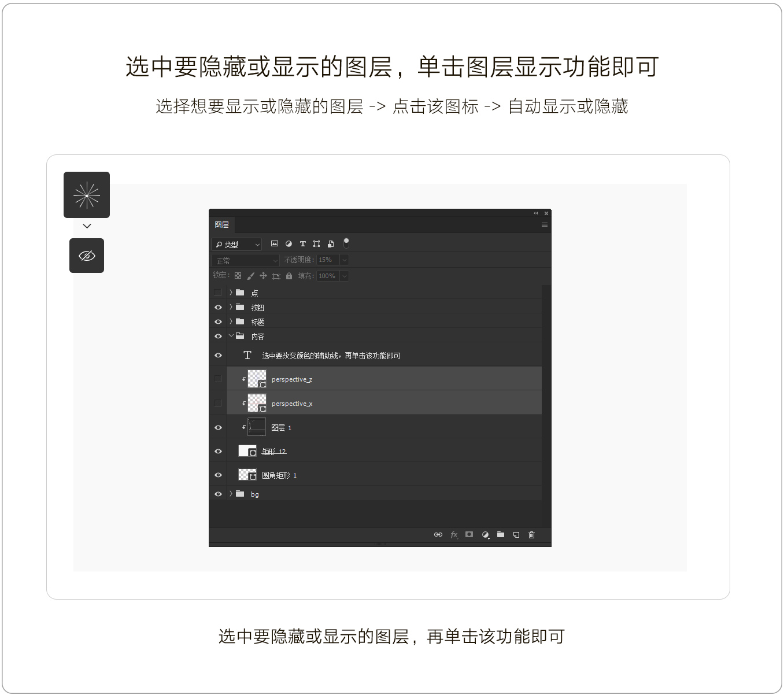
Task: Filter layers by text type icon
Action: point(302,244)
